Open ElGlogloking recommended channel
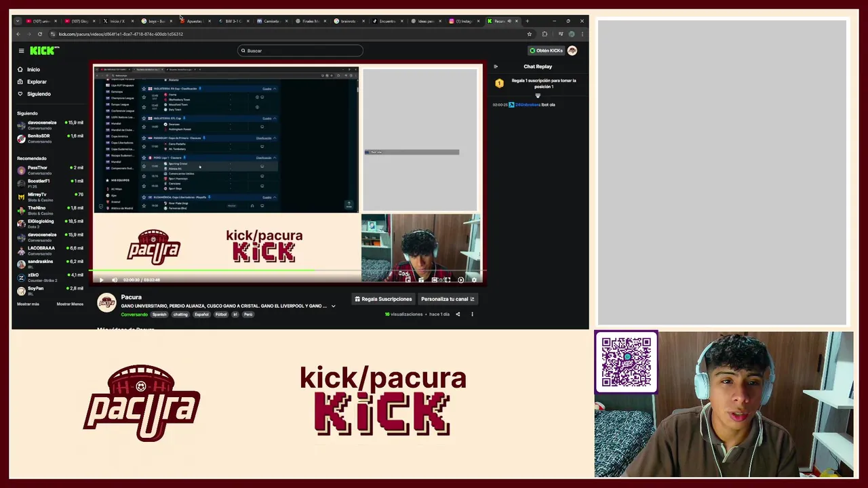 [50, 224]
